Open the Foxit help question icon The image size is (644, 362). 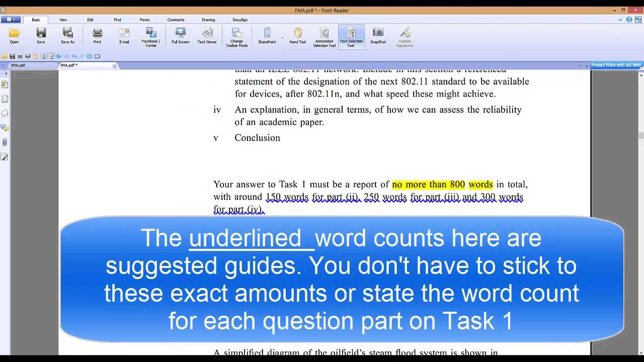(629, 20)
